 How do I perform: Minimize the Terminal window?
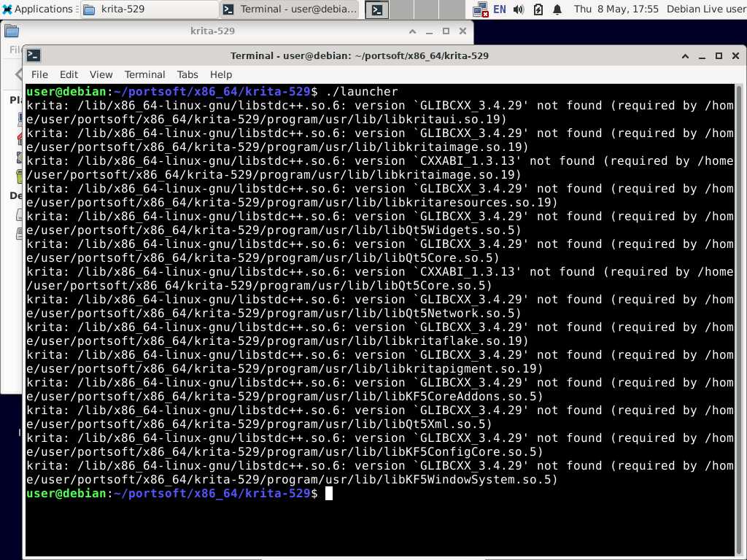[x=702, y=56]
